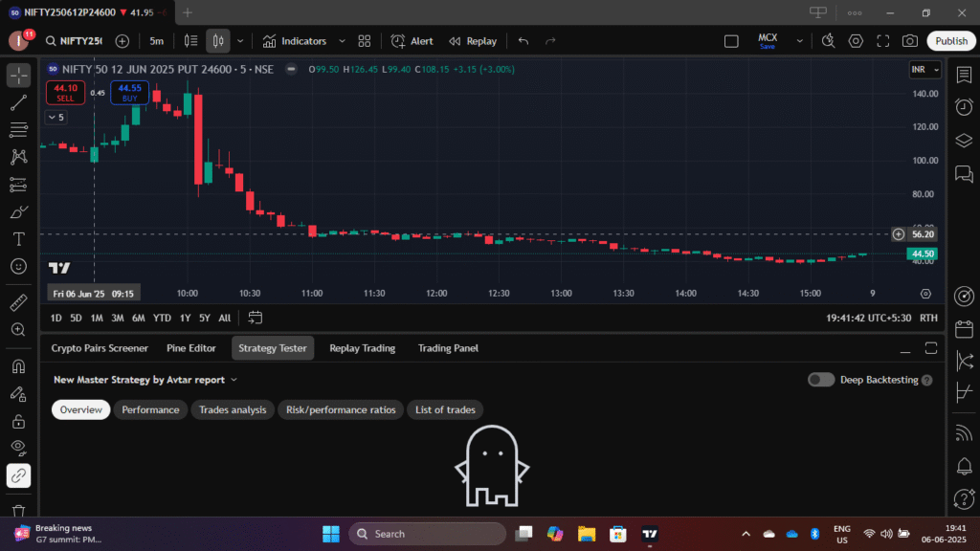
Task: Show the Performance report section
Action: 150,409
